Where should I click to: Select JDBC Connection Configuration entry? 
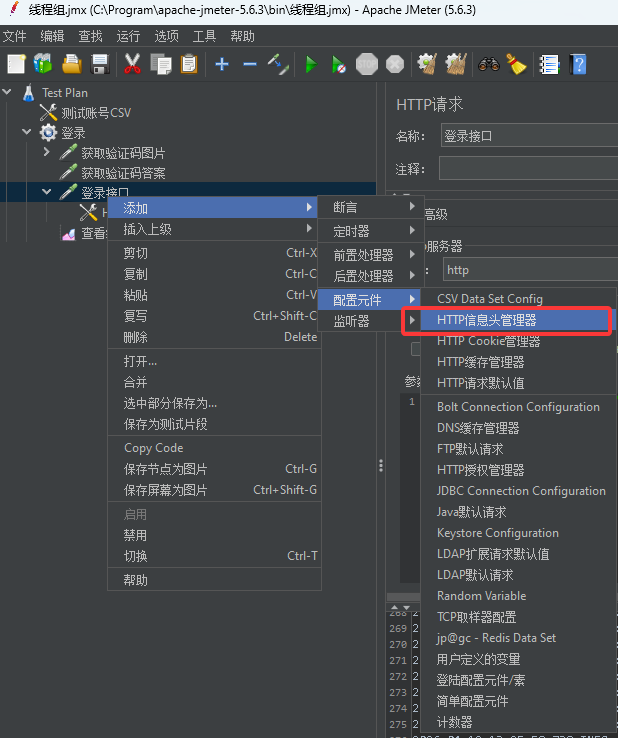[x=518, y=491]
